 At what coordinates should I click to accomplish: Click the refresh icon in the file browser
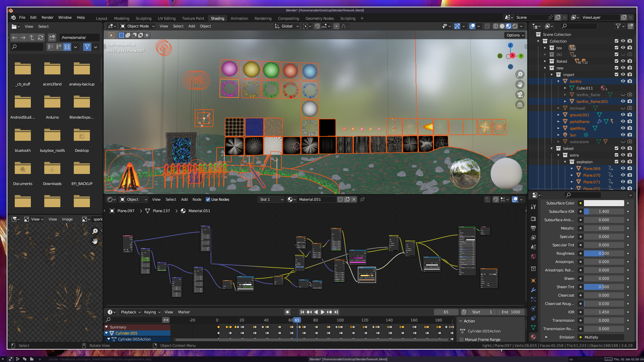coord(41,38)
